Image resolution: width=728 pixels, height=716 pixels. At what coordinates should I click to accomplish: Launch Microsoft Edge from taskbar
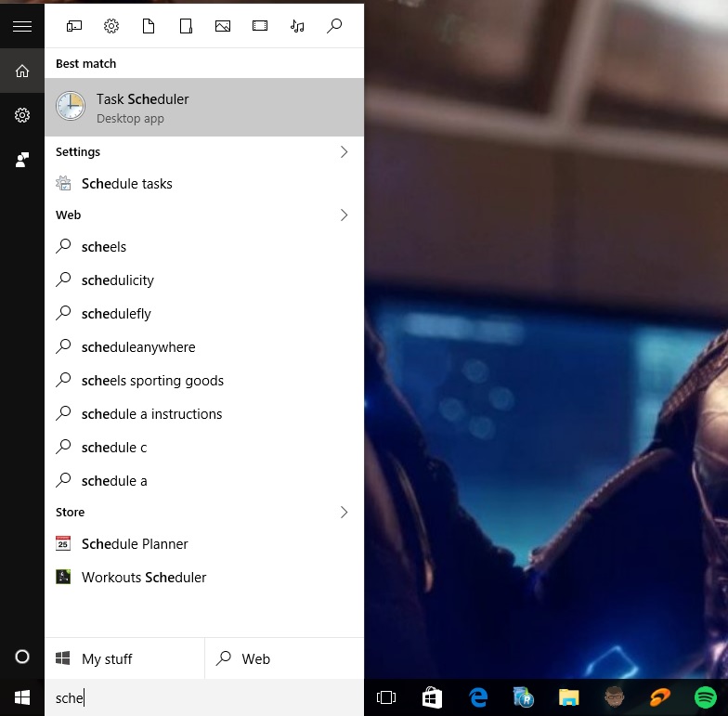(x=477, y=697)
